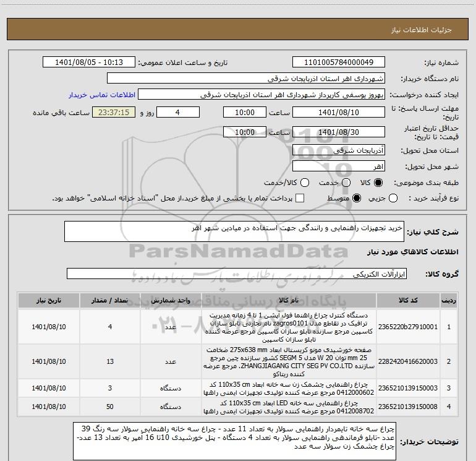Screen dimensions: 476x461
Task: Click product code 2365210139150003
Action: click(408, 388)
